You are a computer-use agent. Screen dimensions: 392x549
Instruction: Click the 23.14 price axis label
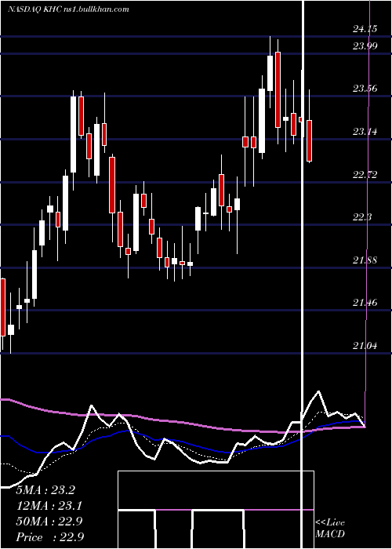365,132
